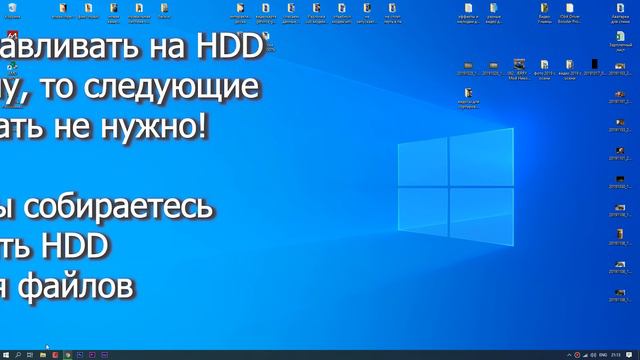This screenshot has width=640, height=360.
Task: Click the taskbar search magnifier icon
Action: [18, 355]
